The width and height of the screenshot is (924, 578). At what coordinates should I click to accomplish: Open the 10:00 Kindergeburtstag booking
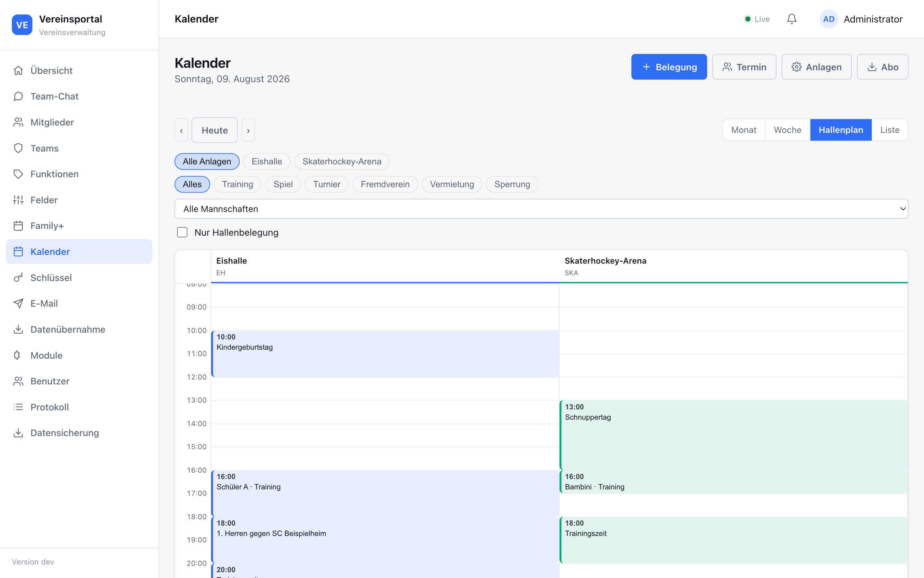[385, 354]
